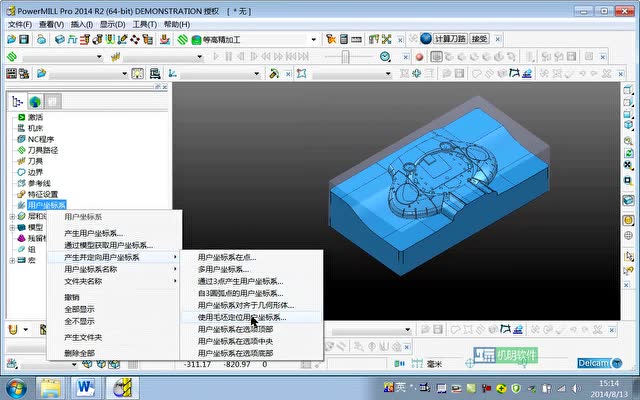
Task: Select NC程序 in explorer tree
Action: pyautogui.click(x=41, y=139)
